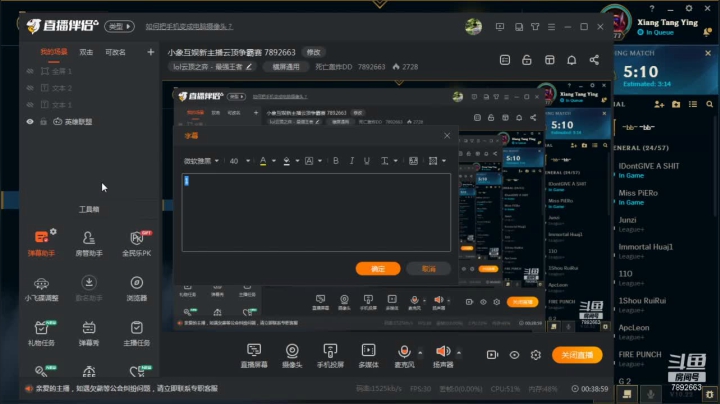Expand the strikethrough style arrow

coord(395,161)
